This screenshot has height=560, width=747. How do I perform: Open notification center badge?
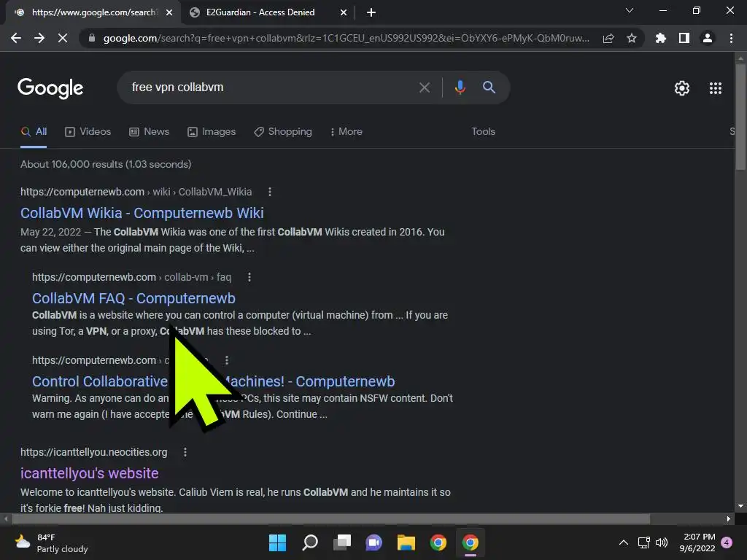pos(727,542)
